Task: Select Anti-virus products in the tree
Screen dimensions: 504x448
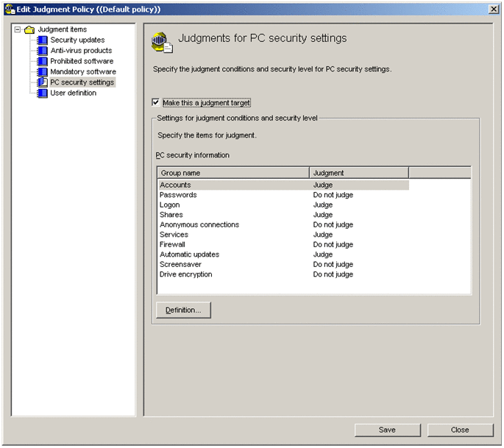Action: [81, 51]
